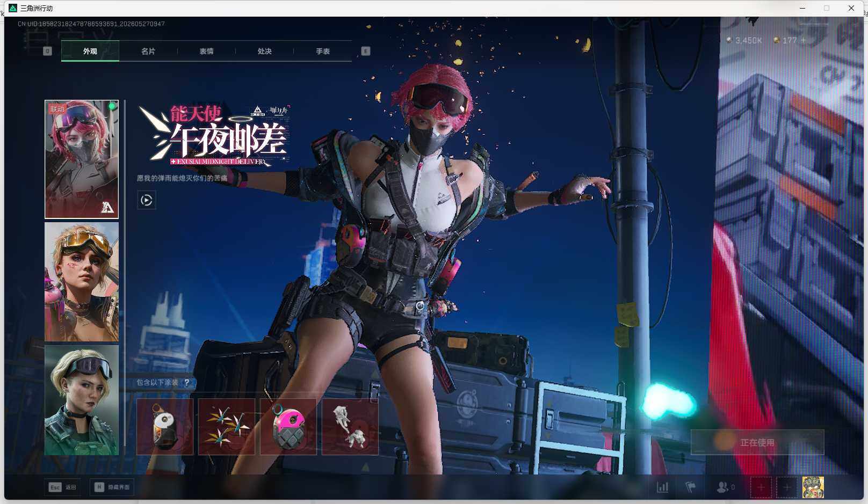The image size is (868, 504).
Task: Click the 177 gold currency balance
Action: (785, 40)
